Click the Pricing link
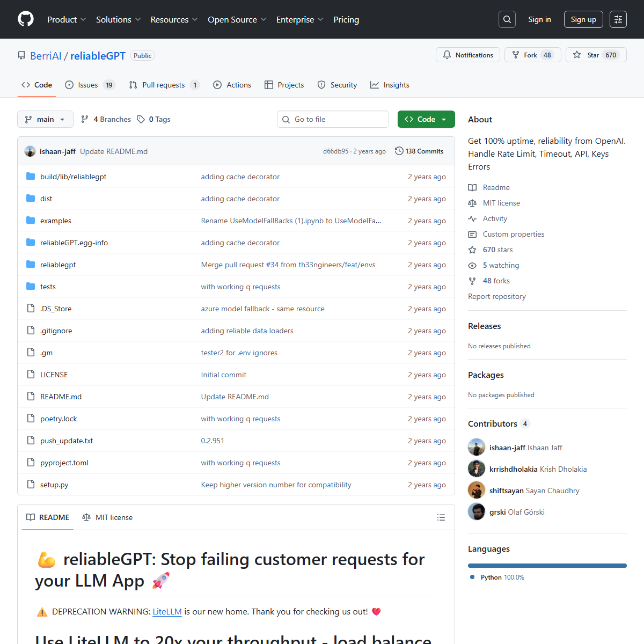Image resolution: width=644 pixels, height=644 pixels. point(346,19)
